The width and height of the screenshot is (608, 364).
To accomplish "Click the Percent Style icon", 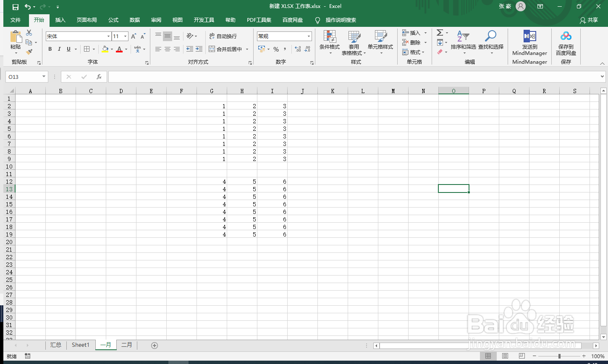I will click(276, 49).
